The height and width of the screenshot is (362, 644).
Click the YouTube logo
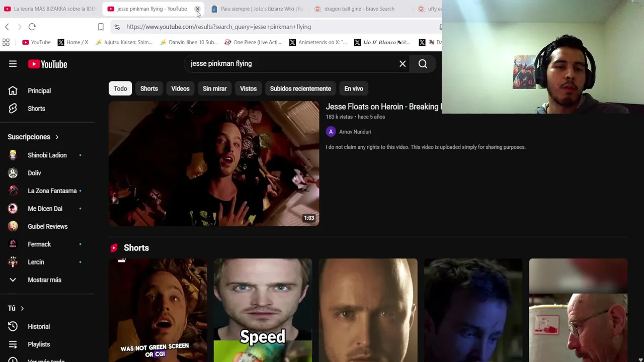pos(47,64)
